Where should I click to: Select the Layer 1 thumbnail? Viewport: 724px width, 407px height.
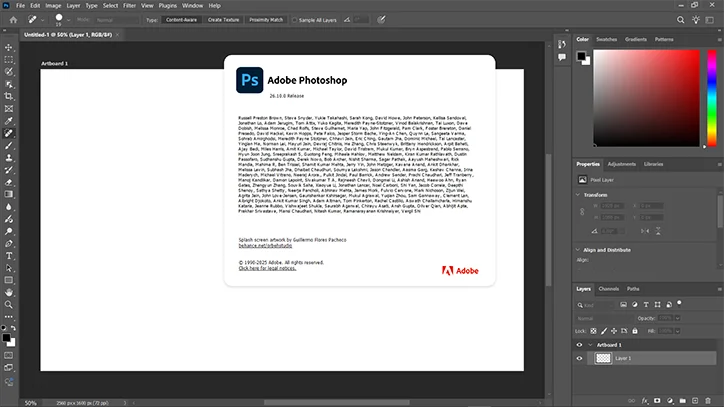click(x=603, y=357)
